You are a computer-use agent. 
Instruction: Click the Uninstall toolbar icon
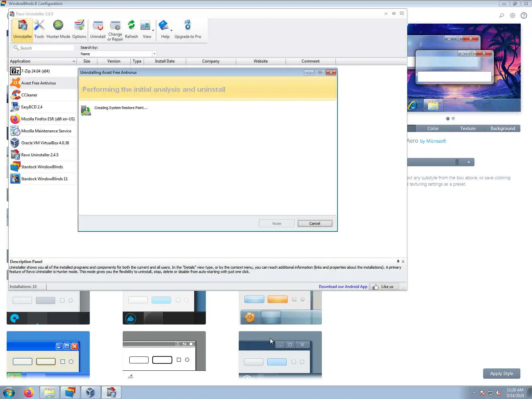[x=98, y=30]
